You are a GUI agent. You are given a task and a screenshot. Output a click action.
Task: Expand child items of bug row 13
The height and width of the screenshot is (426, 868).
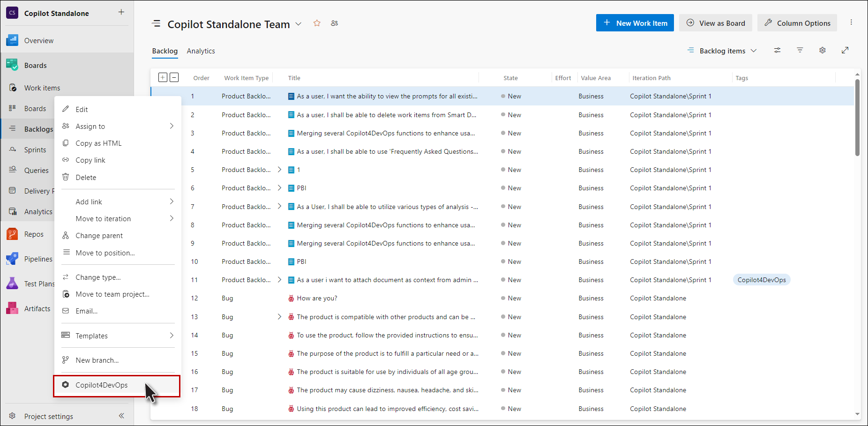pyautogui.click(x=279, y=317)
